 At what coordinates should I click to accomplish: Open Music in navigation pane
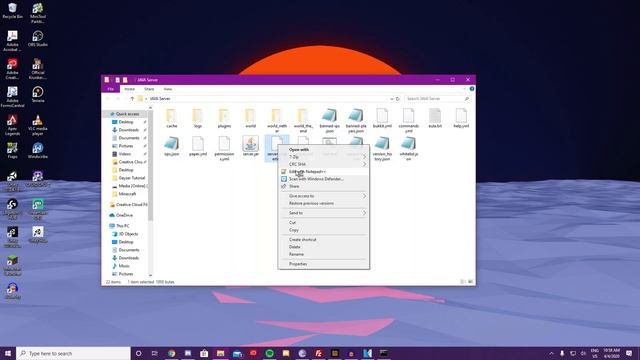124,266
